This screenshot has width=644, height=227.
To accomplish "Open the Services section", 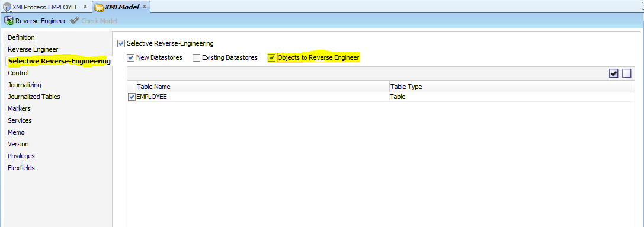I will pos(20,120).
